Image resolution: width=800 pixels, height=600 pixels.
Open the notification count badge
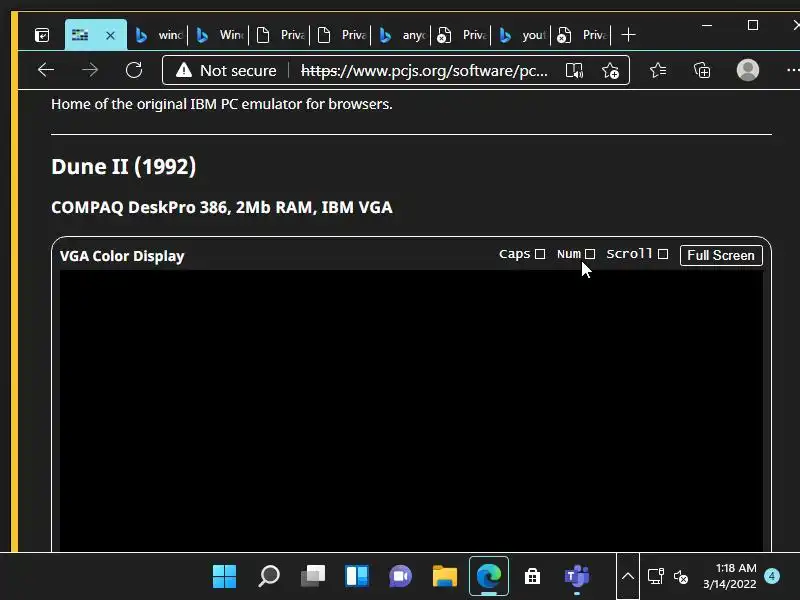point(772,576)
